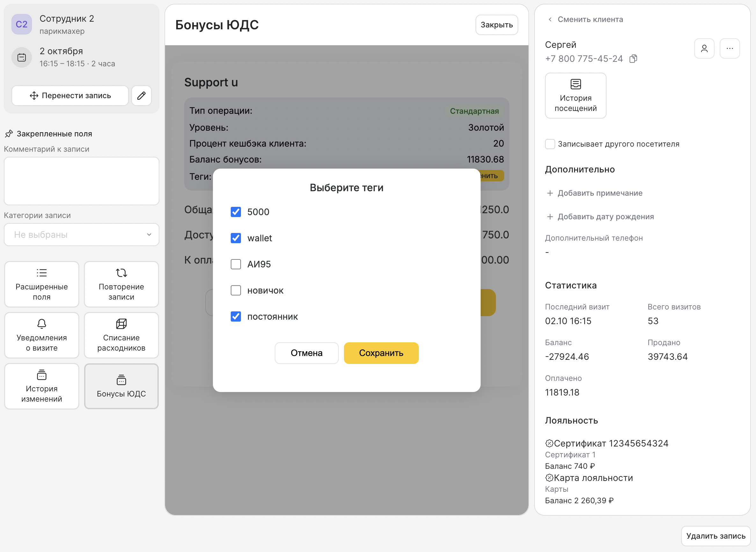Open История посещений card
756x552 pixels.
click(x=576, y=96)
